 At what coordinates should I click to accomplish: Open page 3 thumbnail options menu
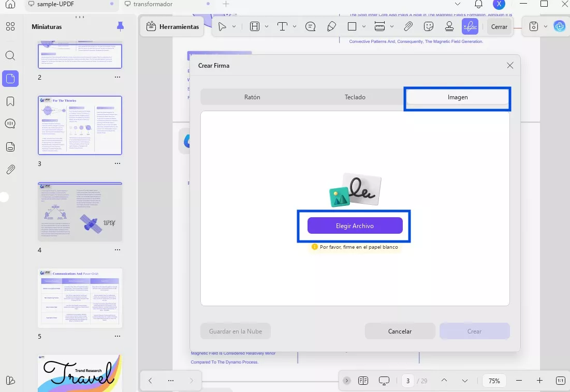(118, 163)
